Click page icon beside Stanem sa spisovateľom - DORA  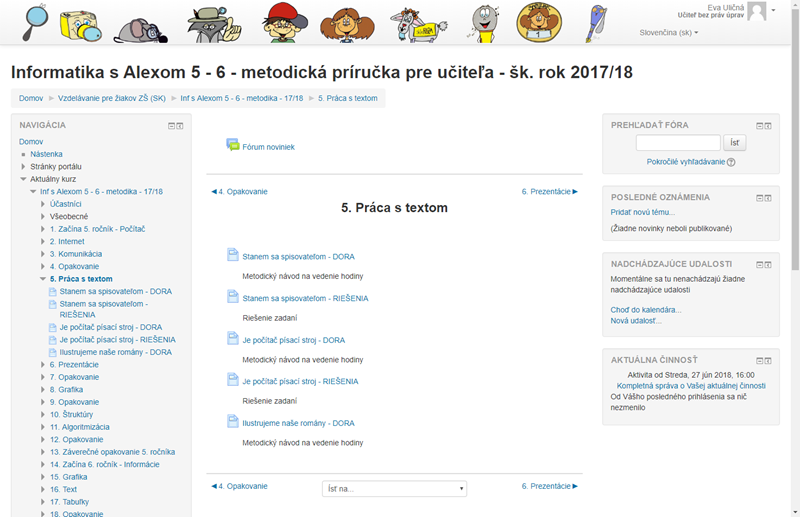(233, 255)
